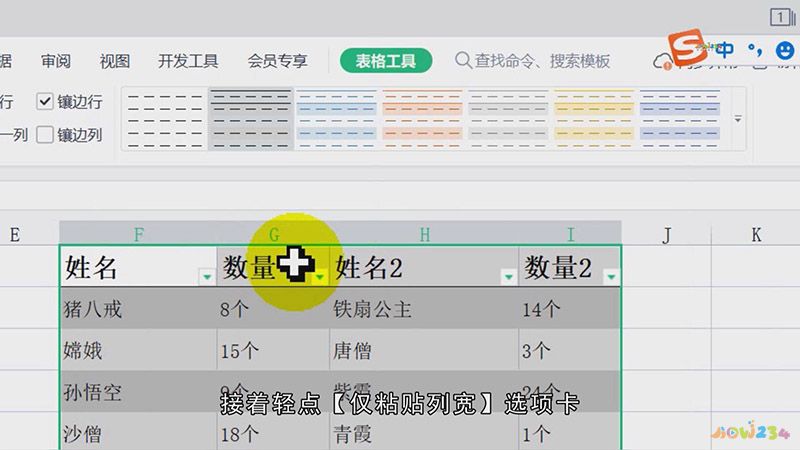
Task: Toggle Sogou Chinese 中 input mode
Action: click(724, 49)
